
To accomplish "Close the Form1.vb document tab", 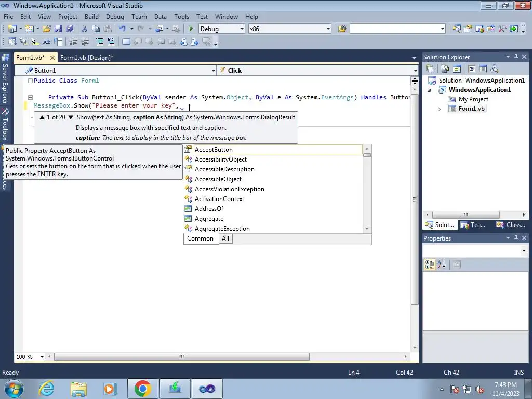I will [52, 58].
